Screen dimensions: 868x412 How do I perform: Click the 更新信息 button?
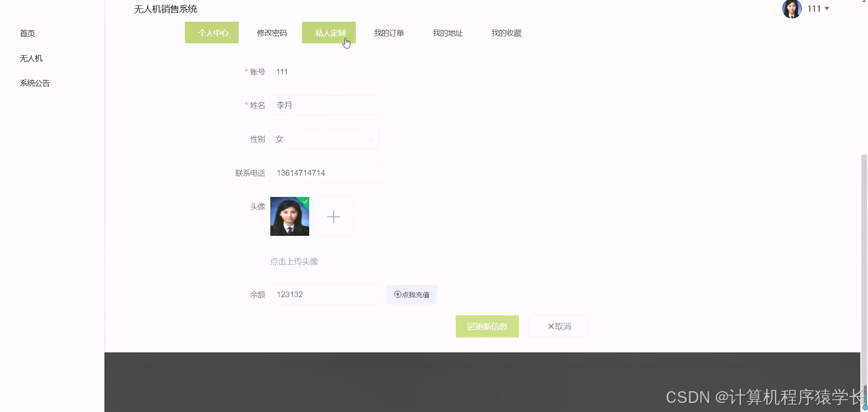487,326
